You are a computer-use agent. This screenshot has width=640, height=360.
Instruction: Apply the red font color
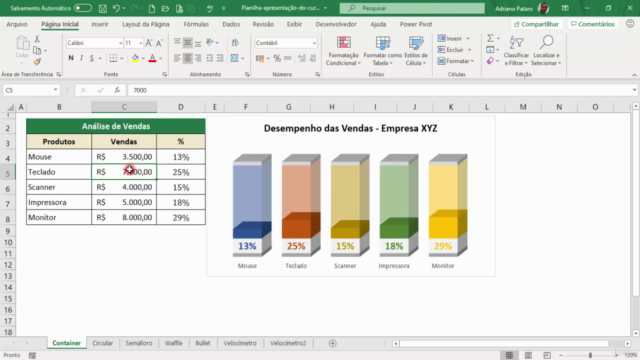point(153,58)
